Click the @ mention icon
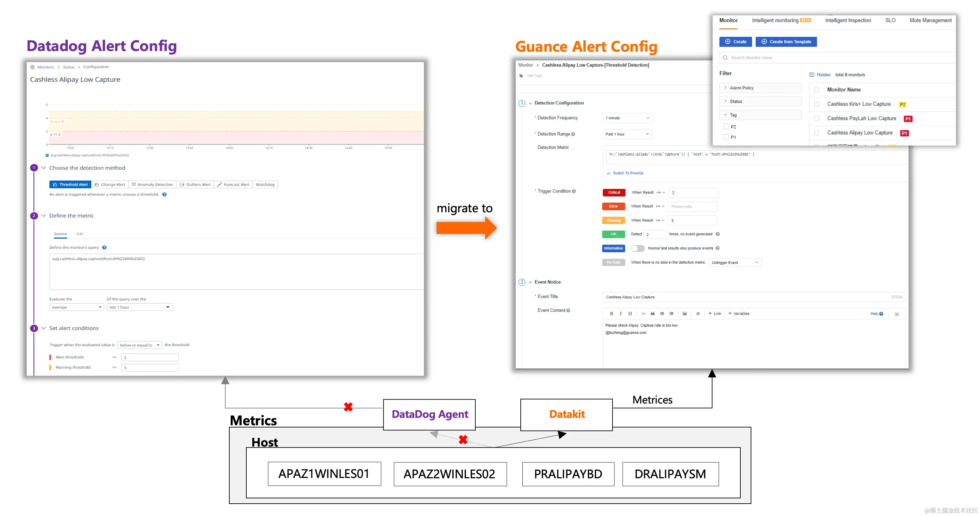 coord(698,313)
